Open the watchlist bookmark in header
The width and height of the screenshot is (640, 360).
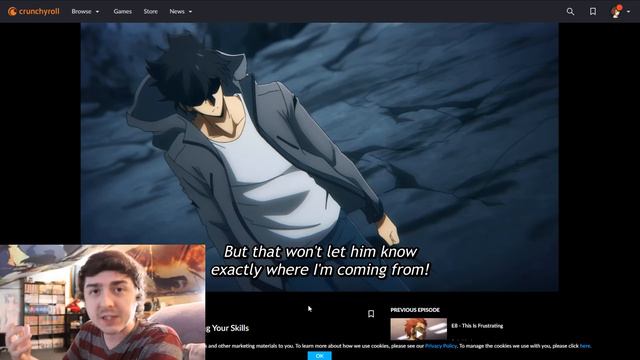[593, 11]
